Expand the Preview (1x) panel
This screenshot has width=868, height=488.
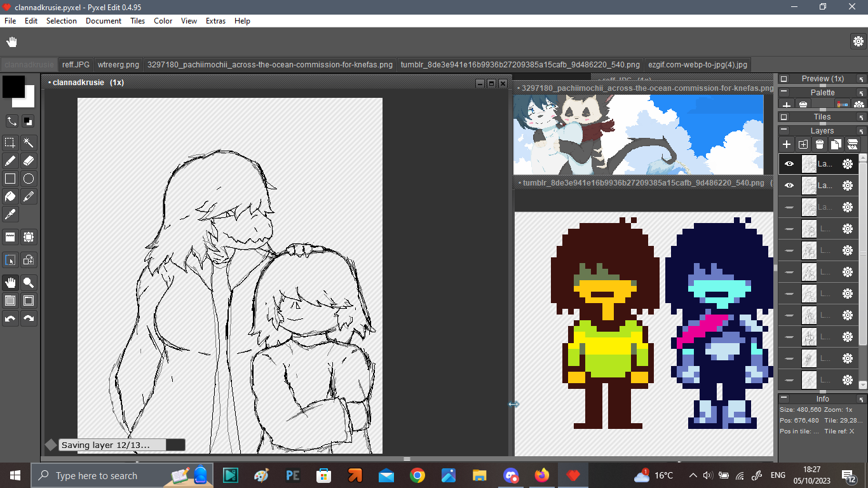[x=784, y=79]
